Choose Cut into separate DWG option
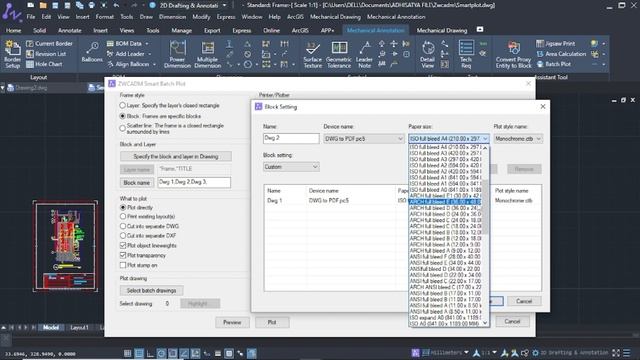 [x=123, y=226]
